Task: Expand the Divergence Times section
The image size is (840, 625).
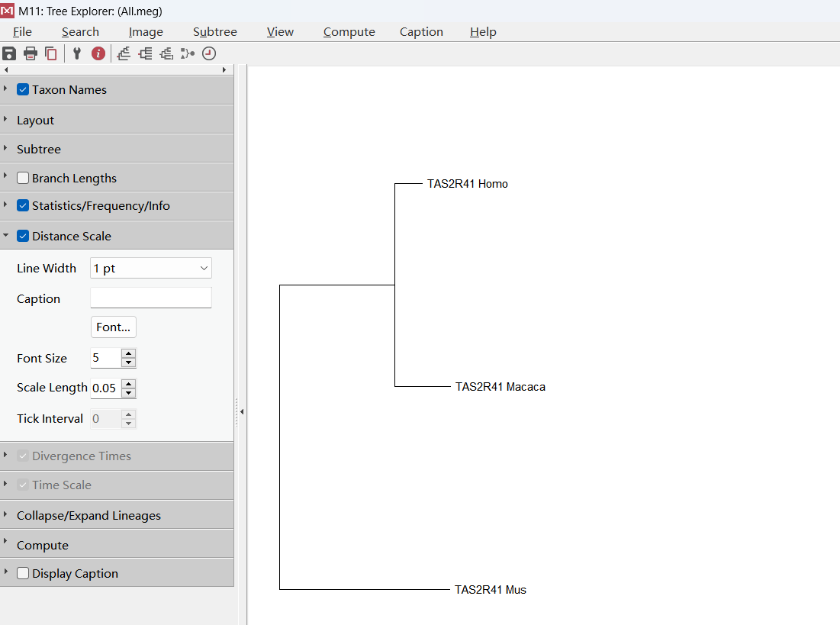Action: tap(5, 454)
